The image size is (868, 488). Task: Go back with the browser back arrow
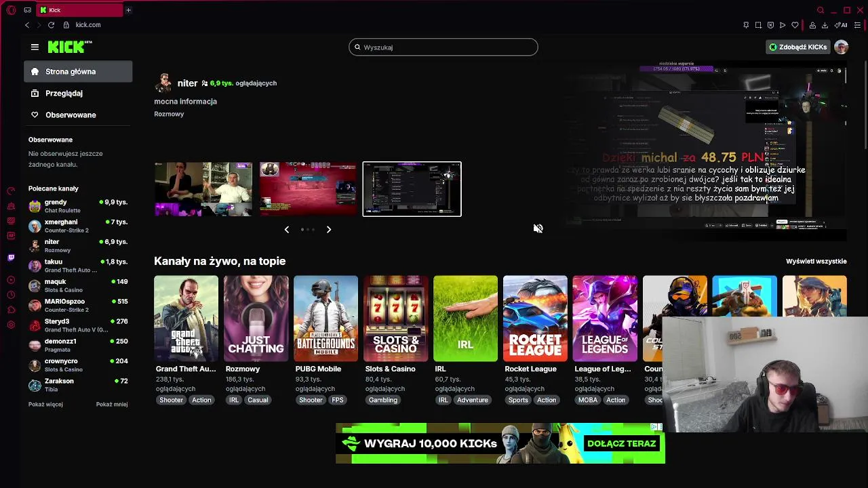tap(27, 24)
